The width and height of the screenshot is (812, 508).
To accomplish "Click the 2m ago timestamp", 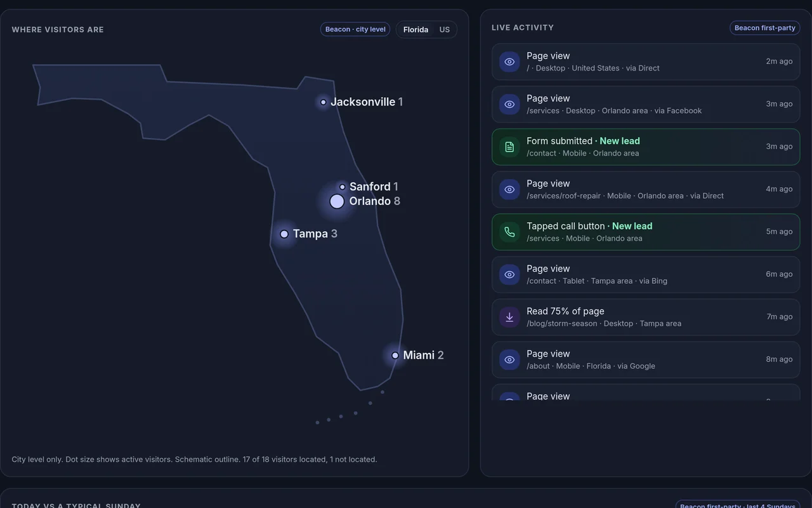I will 779,62.
